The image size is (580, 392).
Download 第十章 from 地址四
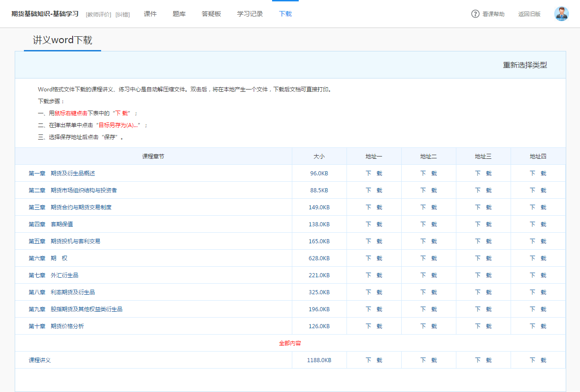point(538,326)
